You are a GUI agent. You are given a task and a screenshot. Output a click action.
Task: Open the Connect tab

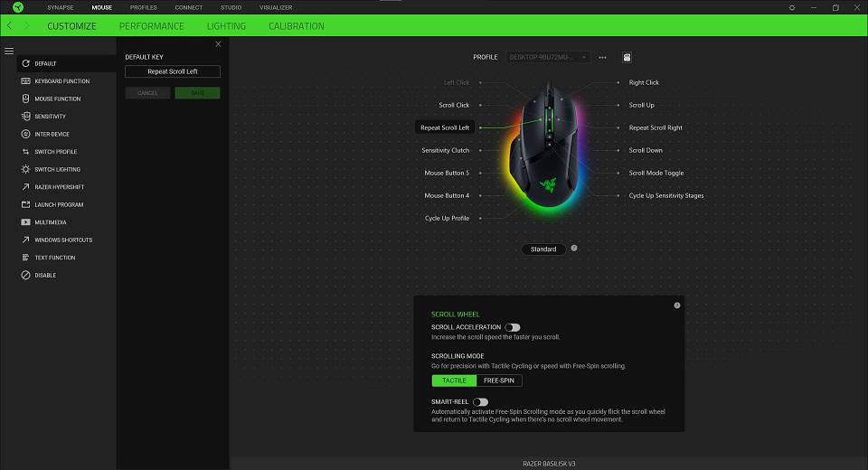tap(189, 8)
